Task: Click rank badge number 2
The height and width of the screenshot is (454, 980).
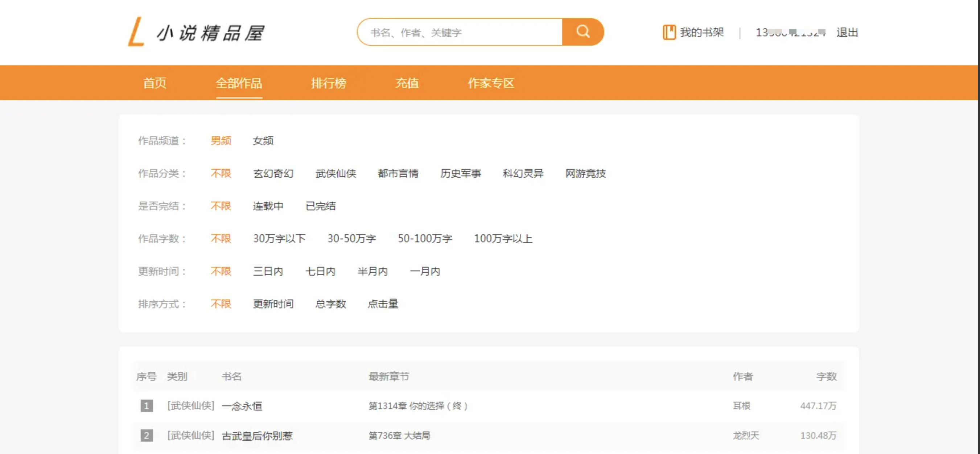Action: click(147, 436)
